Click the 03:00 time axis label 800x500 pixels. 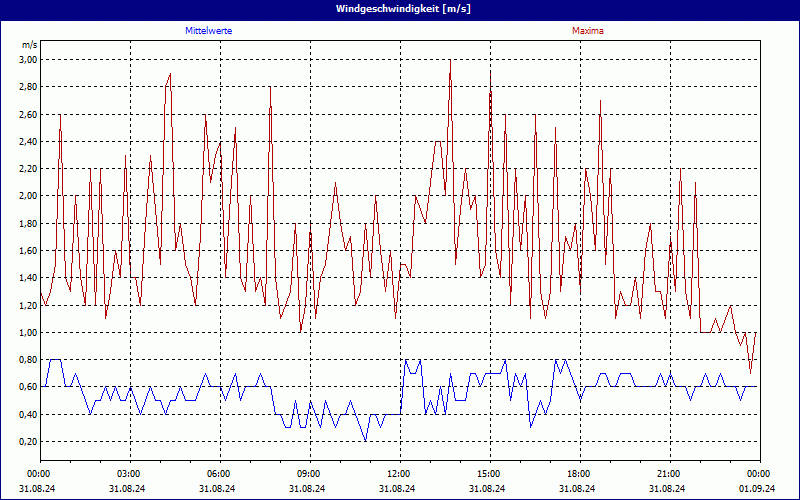[130, 474]
